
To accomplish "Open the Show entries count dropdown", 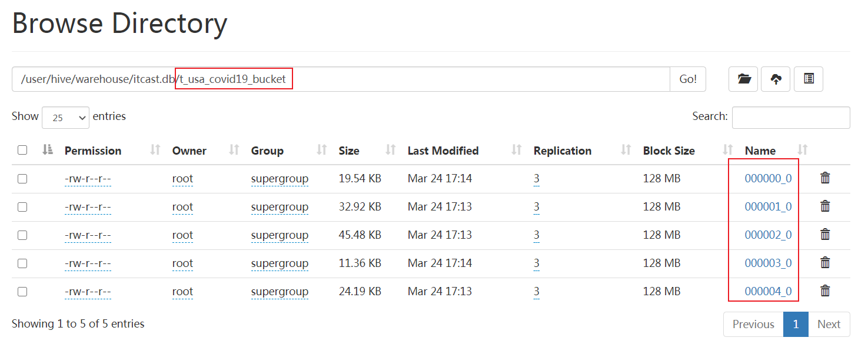I will click(65, 117).
